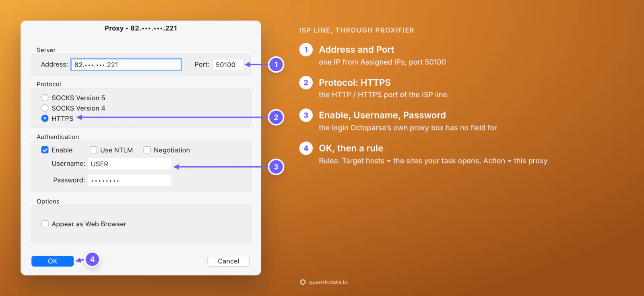
Task: Click the 'Server' section label
Action: (x=46, y=50)
